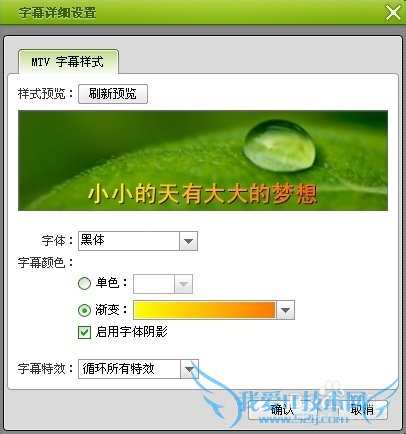Image resolution: width=406 pixels, height=434 pixels.
Task: Click the 取消 cancel button
Action: 362,410
